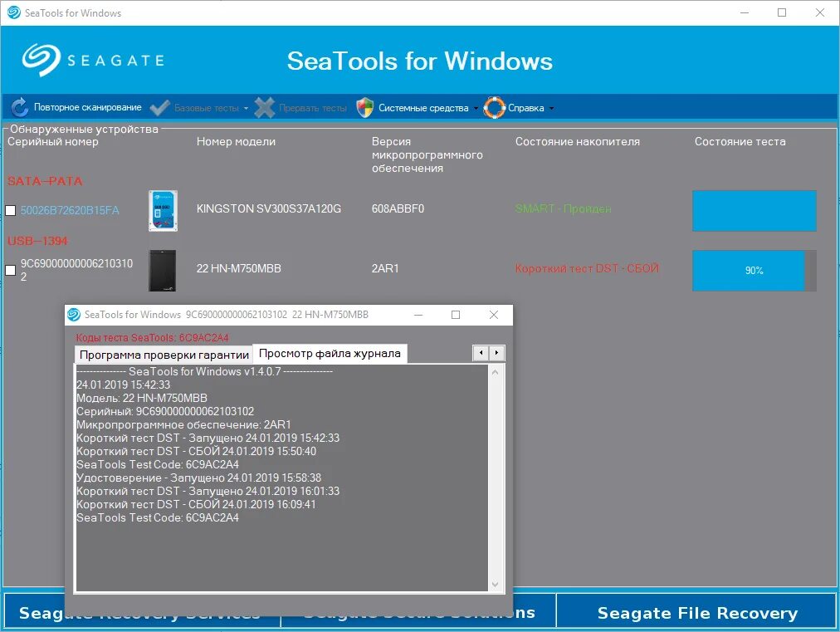Open Справка dropdown arrow
Screen dimensions: 840x632
click(x=551, y=108)
